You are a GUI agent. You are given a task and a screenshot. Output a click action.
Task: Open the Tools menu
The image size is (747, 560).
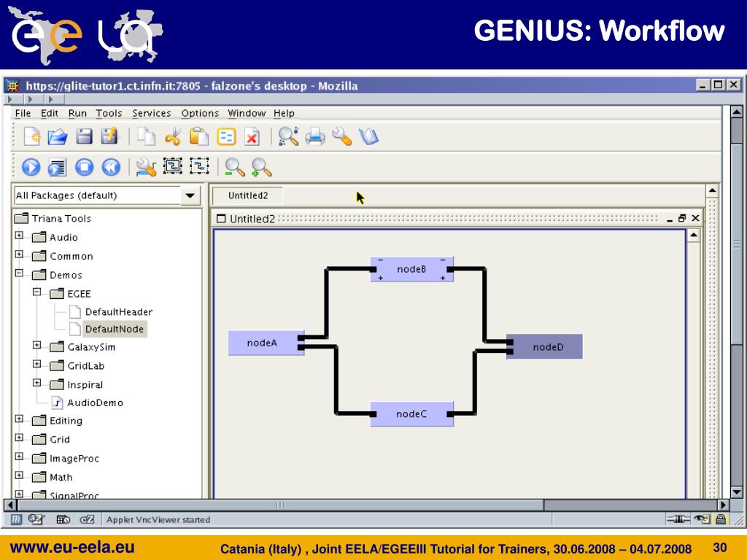click(x=109, y=113)
